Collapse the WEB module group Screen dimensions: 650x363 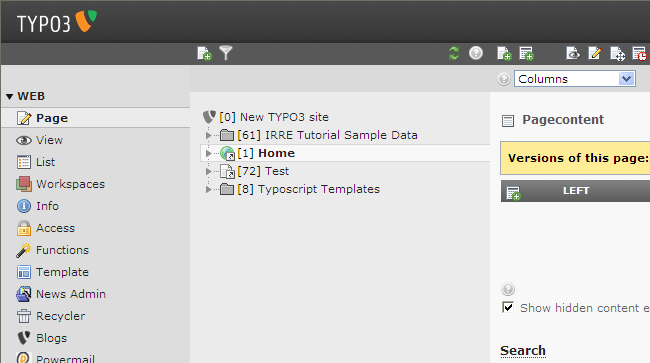tap(10, 97)
